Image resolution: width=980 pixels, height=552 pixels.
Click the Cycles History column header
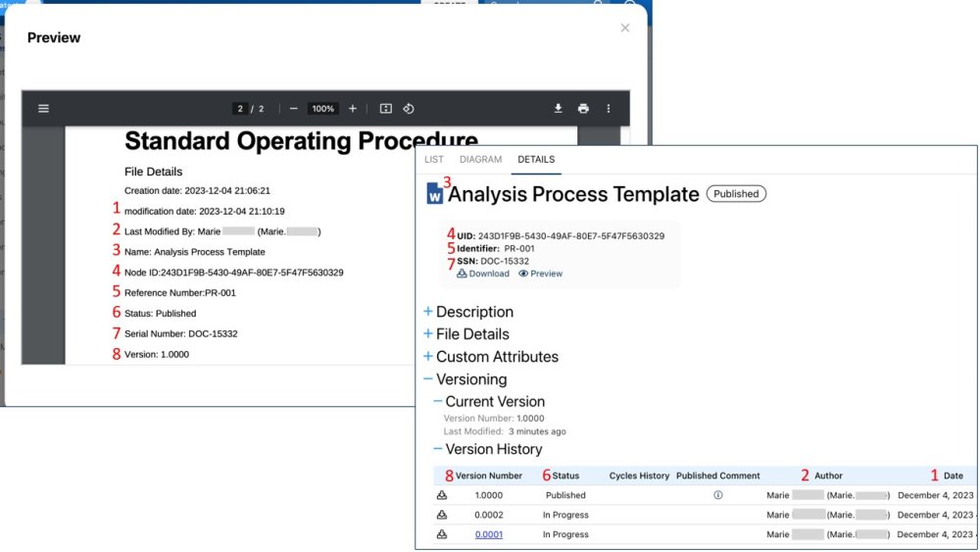click(x=639, y=476)
